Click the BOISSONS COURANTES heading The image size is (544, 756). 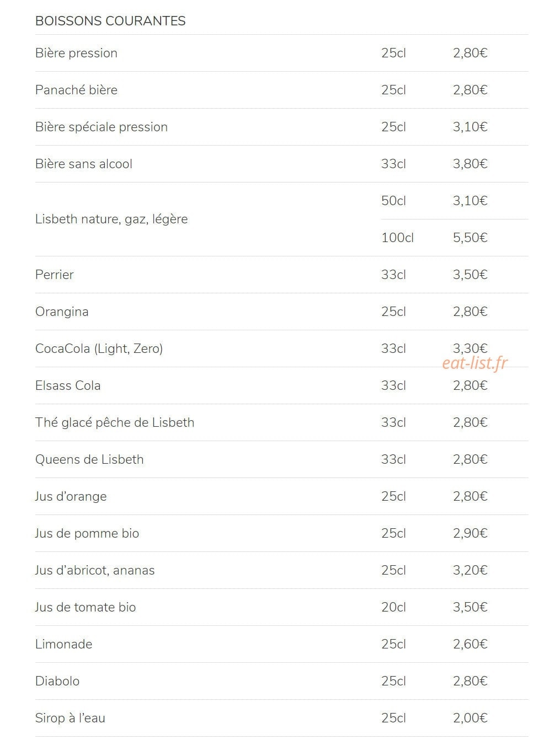click(110, 21)
